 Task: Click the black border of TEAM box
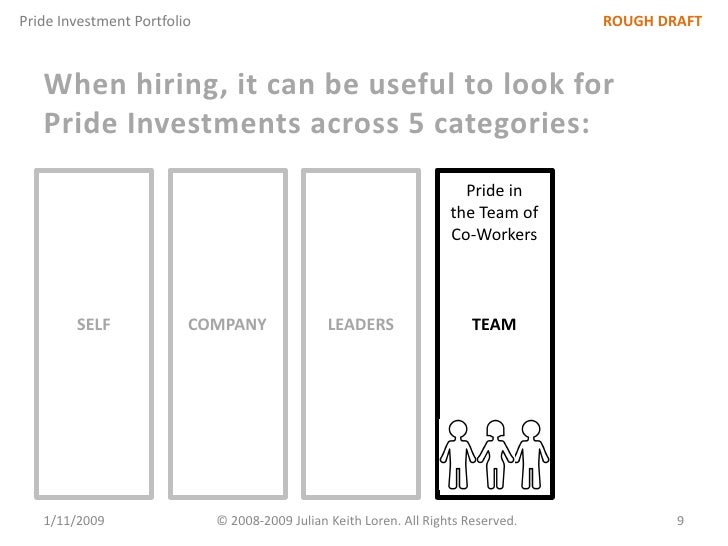(x=437, y=334)
